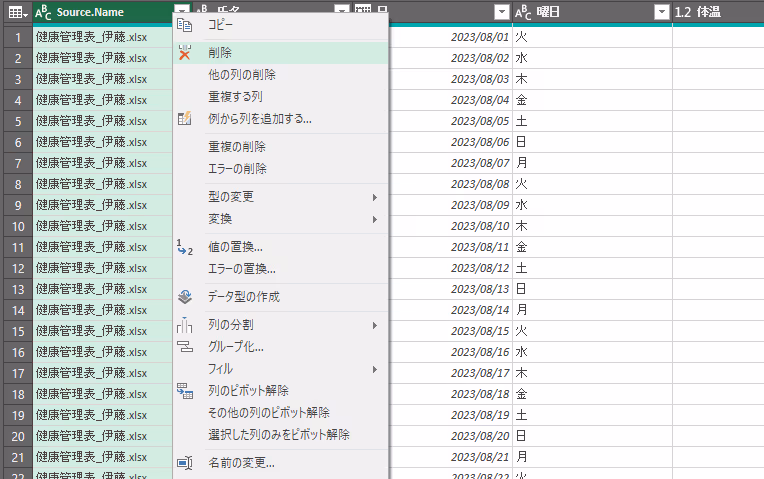The width and height of the screenshot is (764, 479).
Task: Select row number 21
Action: (x=18, y=457)
